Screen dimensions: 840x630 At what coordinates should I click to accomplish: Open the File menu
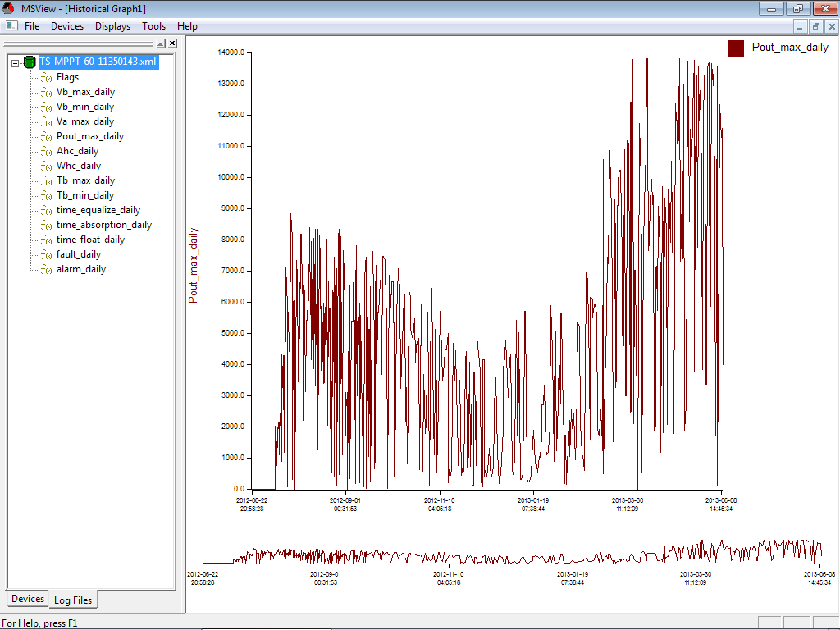pos(32,26)
